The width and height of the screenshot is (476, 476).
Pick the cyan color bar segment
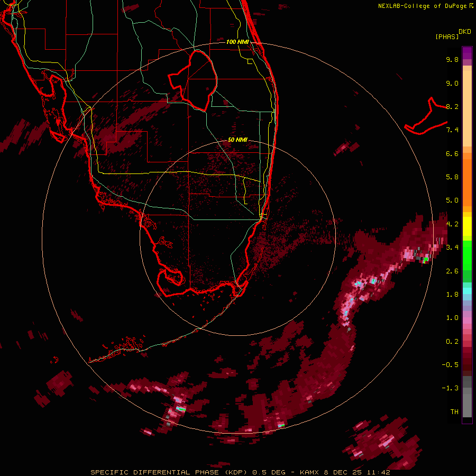tap(467, 291)
